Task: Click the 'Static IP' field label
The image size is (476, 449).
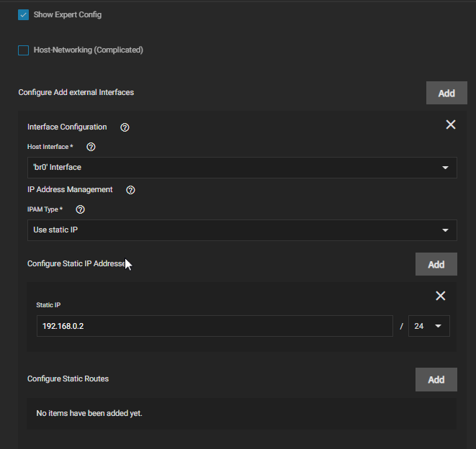Action: click(48, 305)
